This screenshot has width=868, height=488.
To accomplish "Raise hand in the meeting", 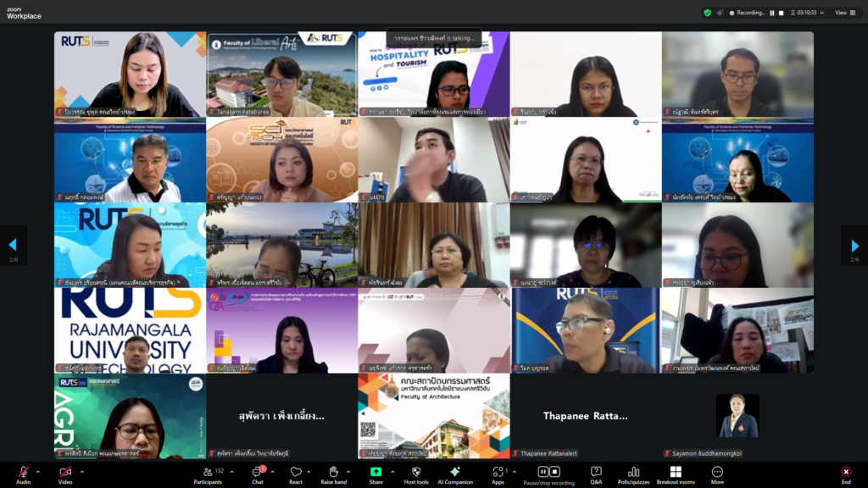I will pos(333,472).
